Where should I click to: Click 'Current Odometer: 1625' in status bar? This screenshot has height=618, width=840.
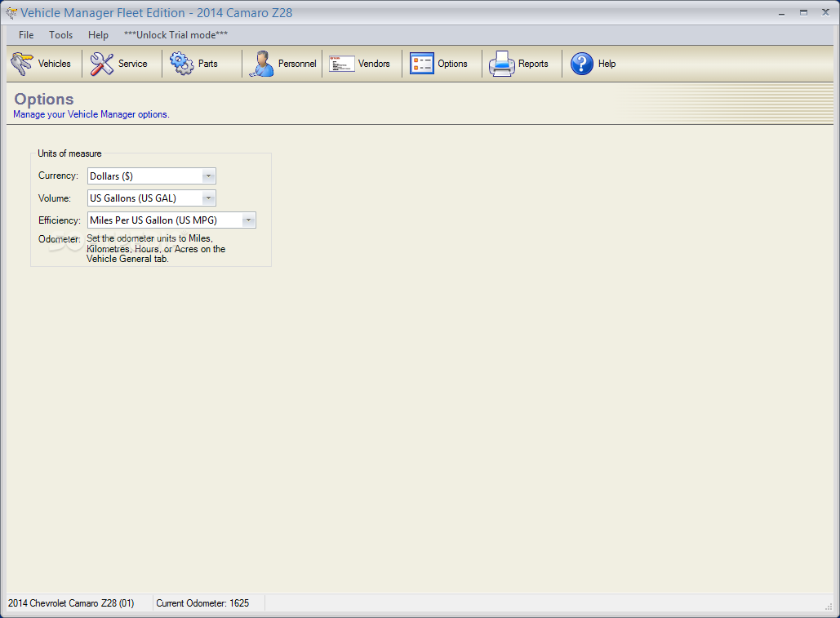[x=202, y=603]
